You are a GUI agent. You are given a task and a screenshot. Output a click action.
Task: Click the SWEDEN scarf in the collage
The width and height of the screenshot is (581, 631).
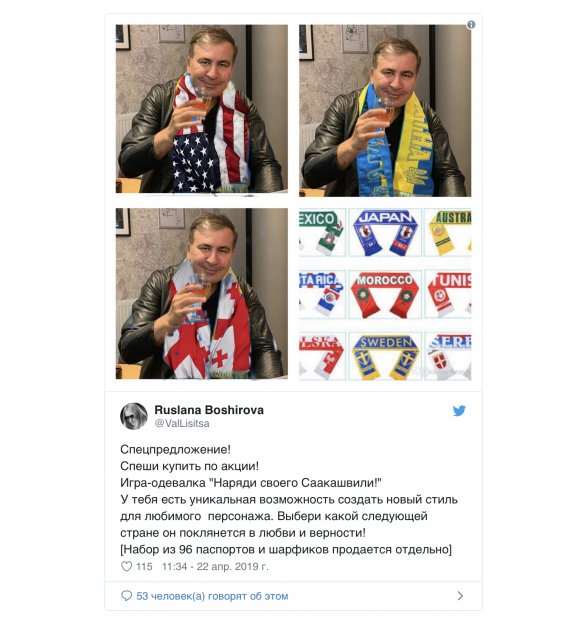click(385, 356)
